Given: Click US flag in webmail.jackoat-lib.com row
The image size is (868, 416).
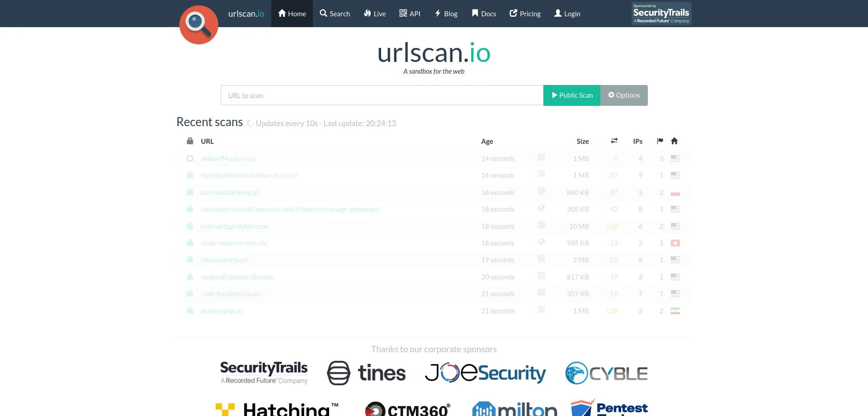Looking at the screenshot, I should coord(675,277).
